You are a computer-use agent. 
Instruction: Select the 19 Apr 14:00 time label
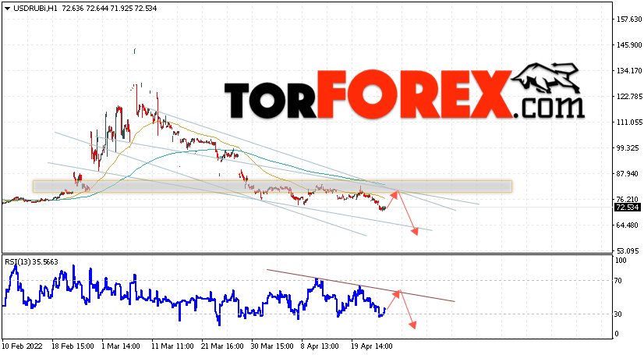click(372, 346)
